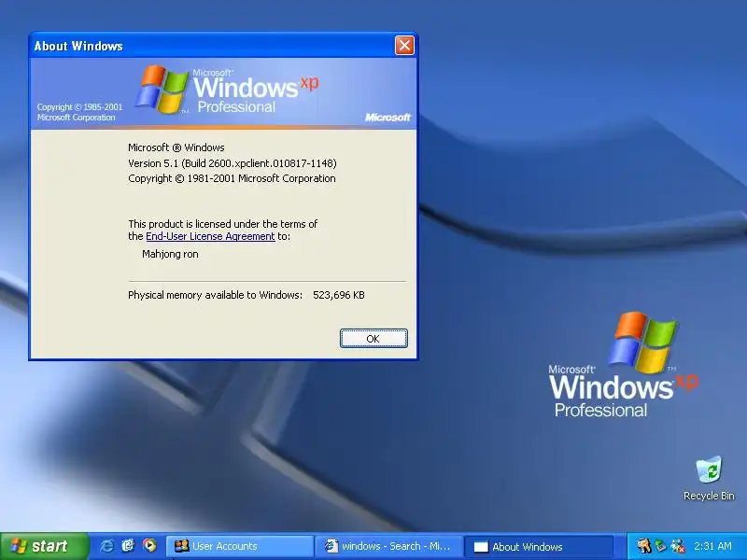
Task: Click the first system tray icon
Action: click(644, 546)
